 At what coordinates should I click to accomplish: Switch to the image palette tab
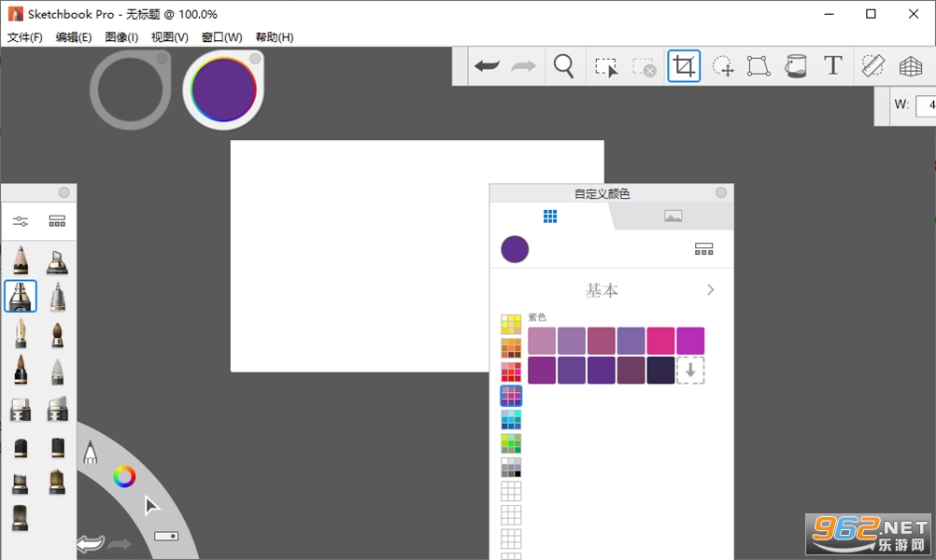(x=673, y=216)
